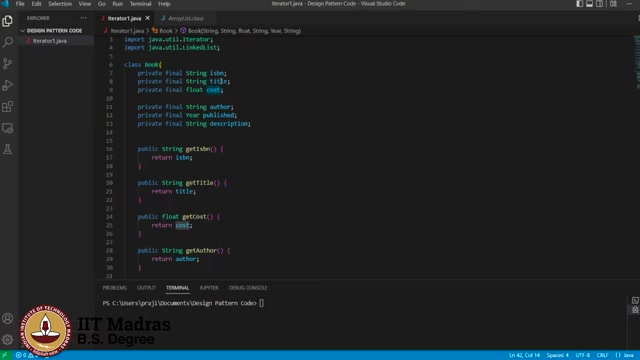Click UTF-8 encoding in status bar
Viewport: 640px width, 360px height.
582,355
